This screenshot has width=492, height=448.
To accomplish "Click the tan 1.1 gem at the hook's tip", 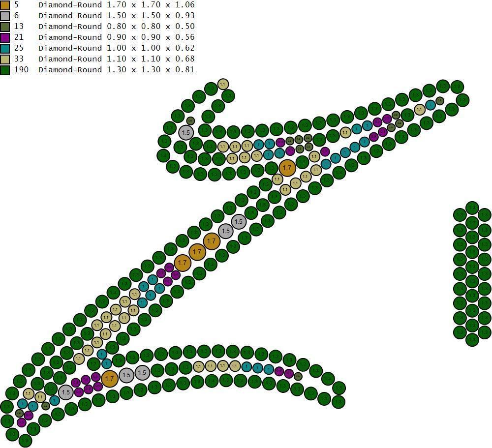I will point(222,84).
